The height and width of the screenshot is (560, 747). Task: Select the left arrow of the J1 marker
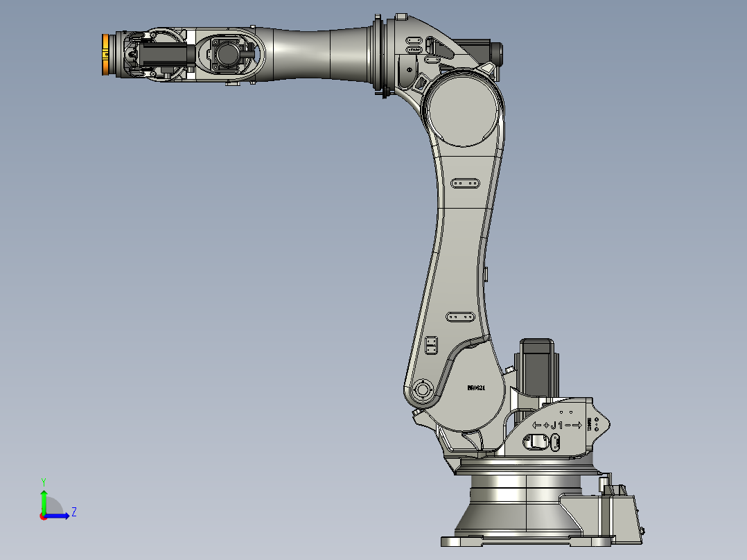(x=536, y=424)
